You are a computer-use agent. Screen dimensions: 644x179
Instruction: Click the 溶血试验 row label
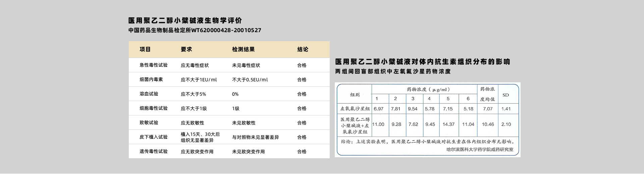[x=149, y=94]
